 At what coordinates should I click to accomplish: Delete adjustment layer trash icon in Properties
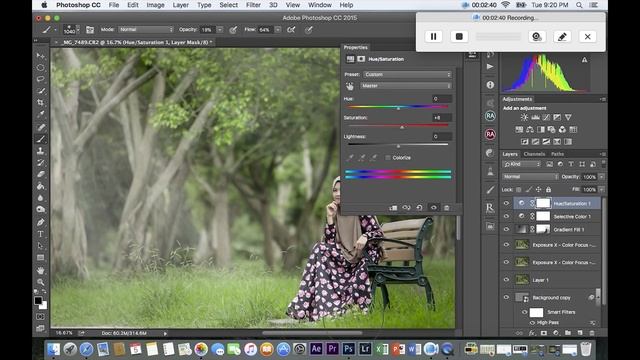(447, 208)
